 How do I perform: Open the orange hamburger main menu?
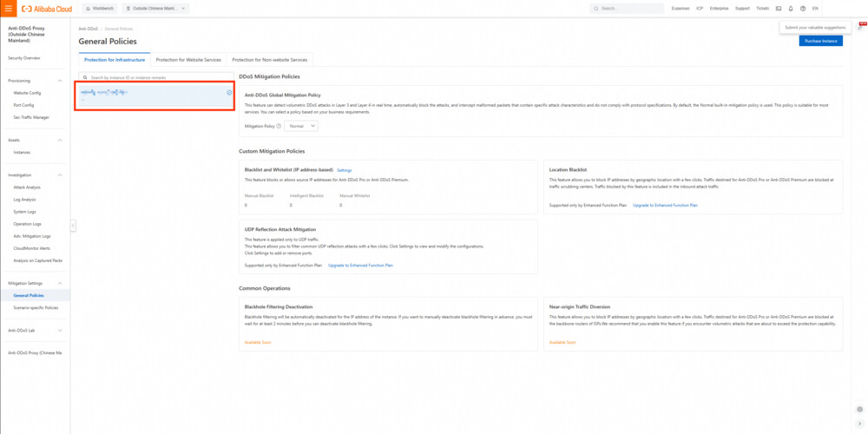(x=9, y=9)
